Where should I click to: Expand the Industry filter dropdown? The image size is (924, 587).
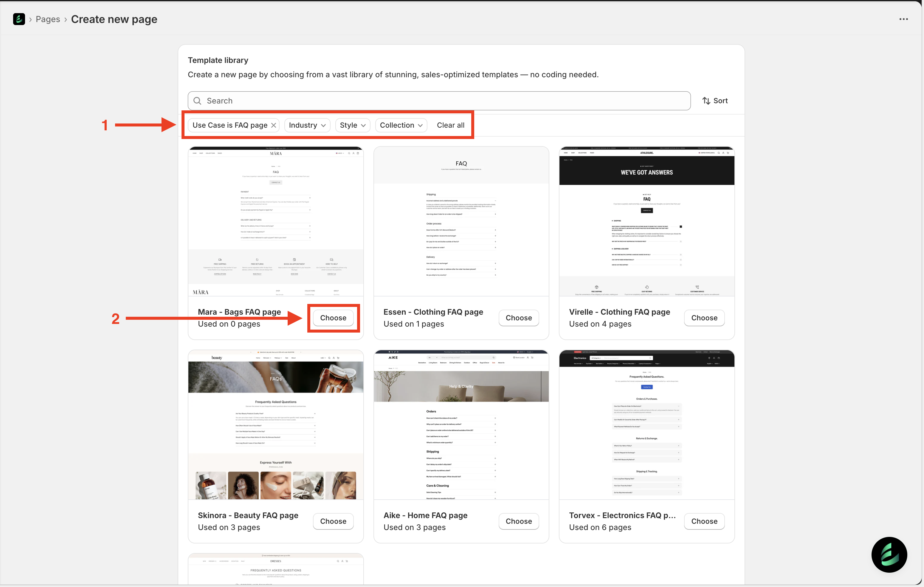tap(307, 125)
